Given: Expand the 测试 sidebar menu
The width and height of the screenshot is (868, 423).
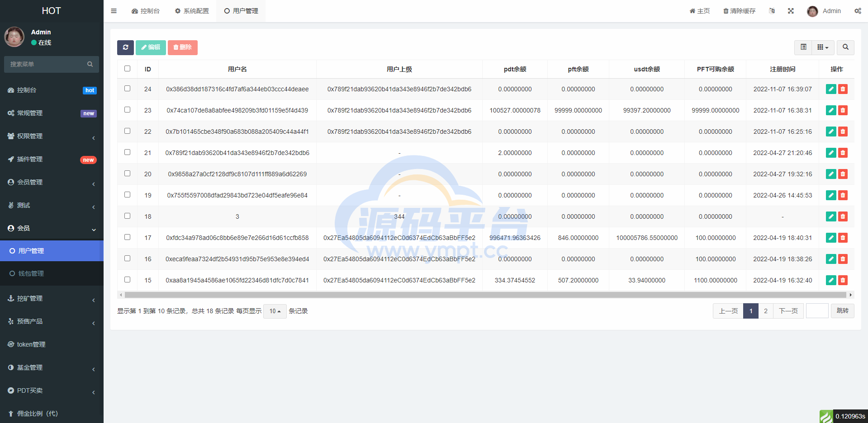Looking at the screenshot, I should [x=52, y=205].
